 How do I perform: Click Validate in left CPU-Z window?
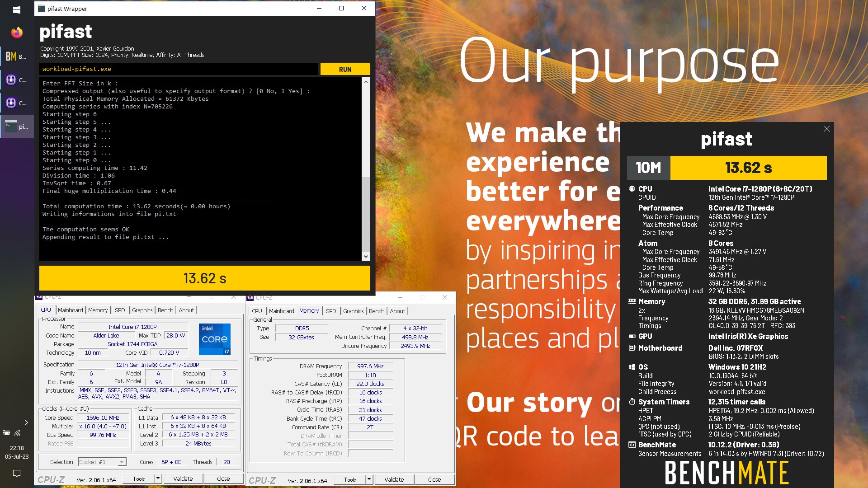coord(183,479)
